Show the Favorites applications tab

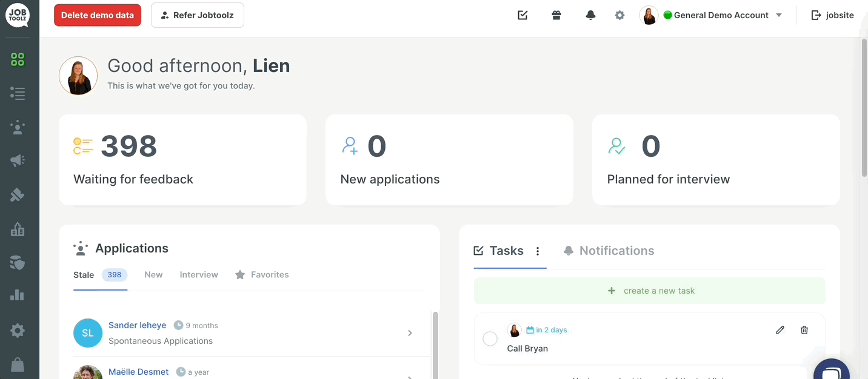pos(262,275)
